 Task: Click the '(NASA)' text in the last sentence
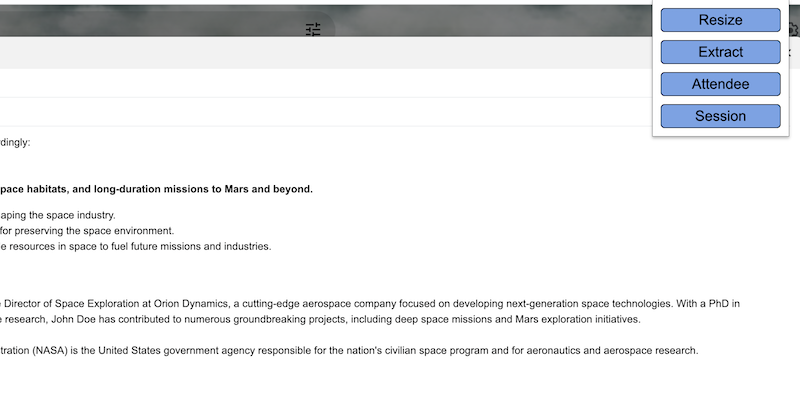[x=50, y=351]
